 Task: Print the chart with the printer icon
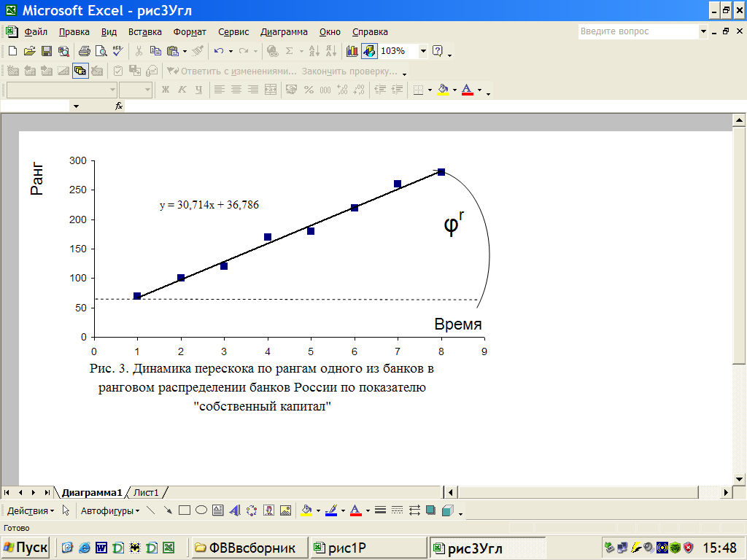click(x=85, y=51)
